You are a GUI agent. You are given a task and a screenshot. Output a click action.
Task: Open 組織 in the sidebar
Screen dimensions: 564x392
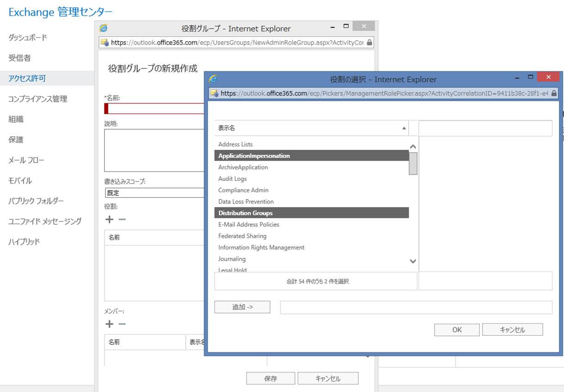point(16,119)
